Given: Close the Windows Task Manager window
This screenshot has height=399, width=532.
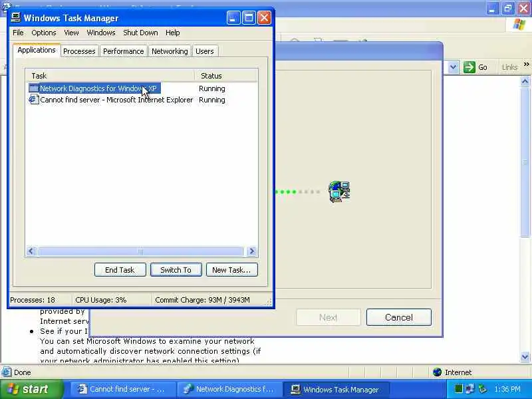Looking at the screenshot, I should coord(264,18).
